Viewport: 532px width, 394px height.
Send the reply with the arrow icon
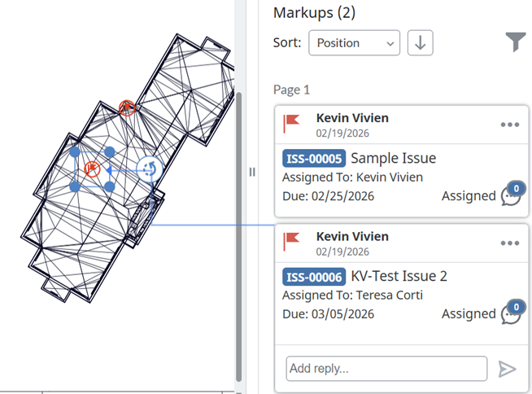click(508, 369)
